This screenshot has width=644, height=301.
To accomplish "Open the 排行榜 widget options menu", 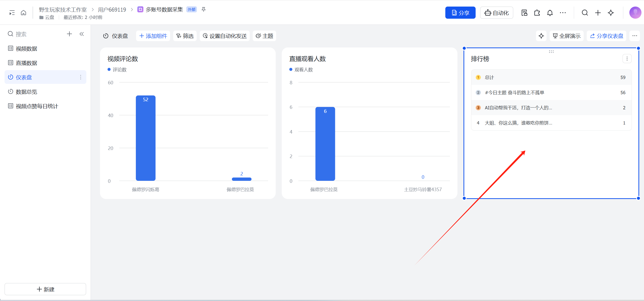I will click(627, 59).
